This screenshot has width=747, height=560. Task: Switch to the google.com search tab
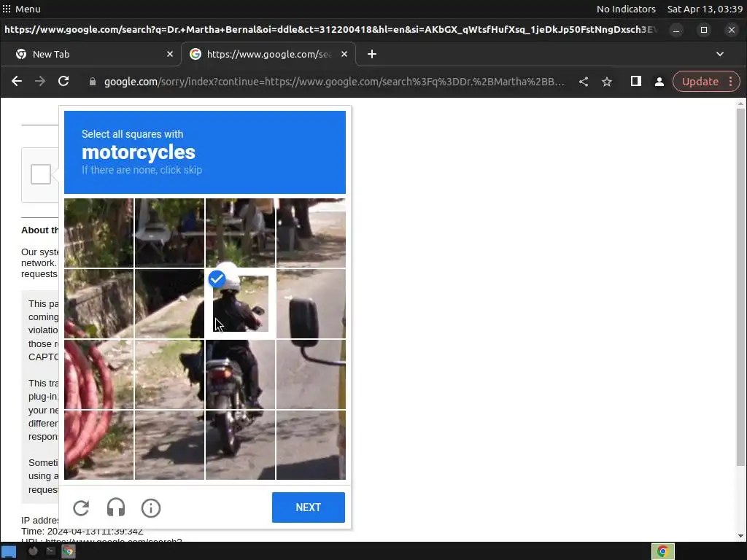(x=268, y=54)
